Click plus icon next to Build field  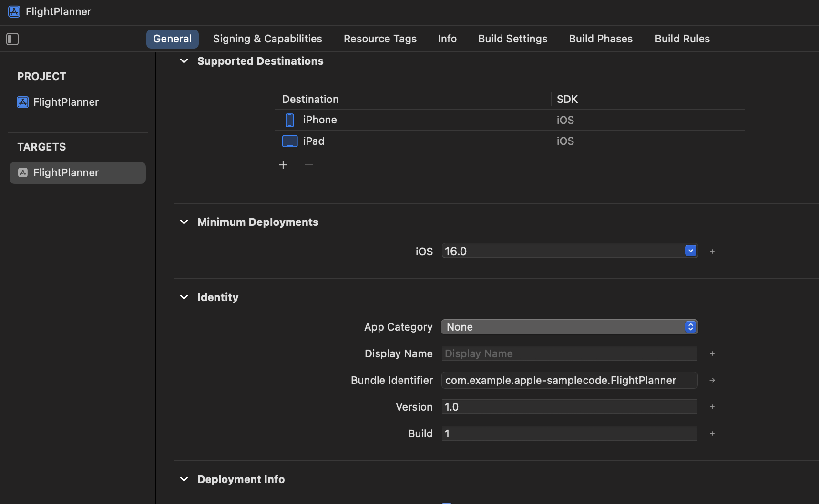[712, 433]
